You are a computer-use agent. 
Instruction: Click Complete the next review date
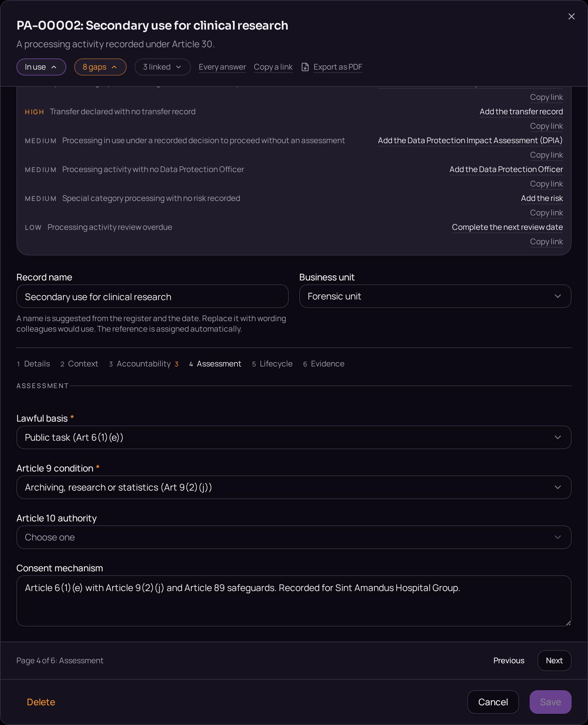(x=507, y=227)
